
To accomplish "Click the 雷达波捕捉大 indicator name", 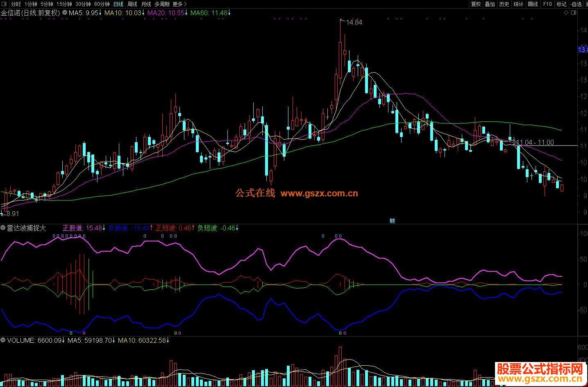I will click(x=27, y=228).
